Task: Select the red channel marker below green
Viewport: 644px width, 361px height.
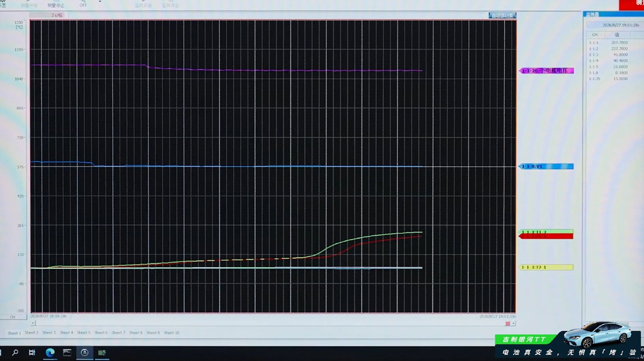Action: 546,236
